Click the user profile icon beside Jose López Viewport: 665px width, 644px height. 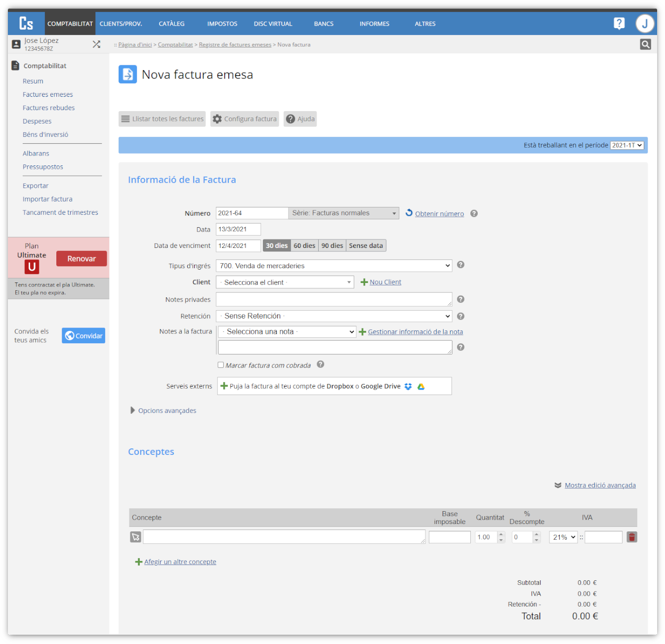tap(16, 44)
